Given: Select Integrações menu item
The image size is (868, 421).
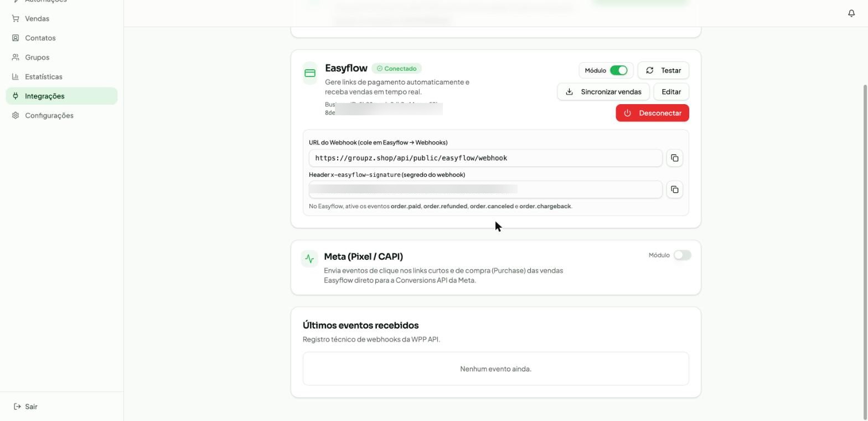Looking at the screenshot, I should tap(61, 96).
